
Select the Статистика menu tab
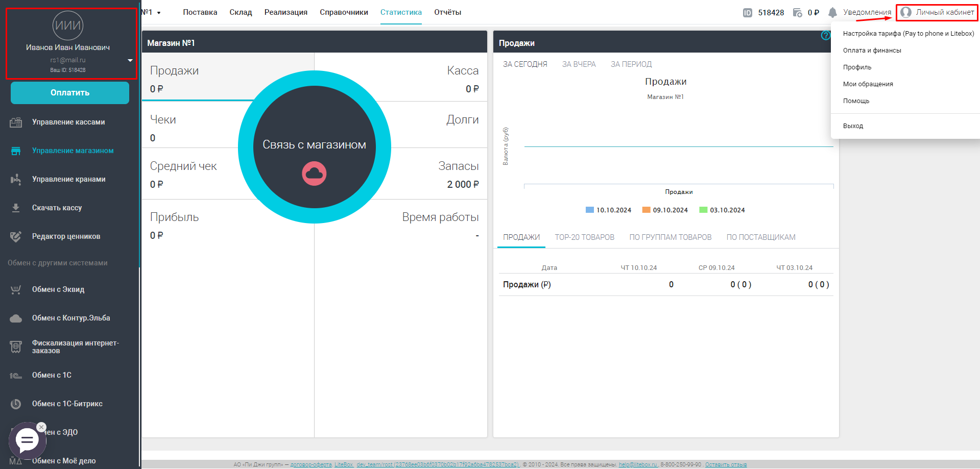coord(401,12)
